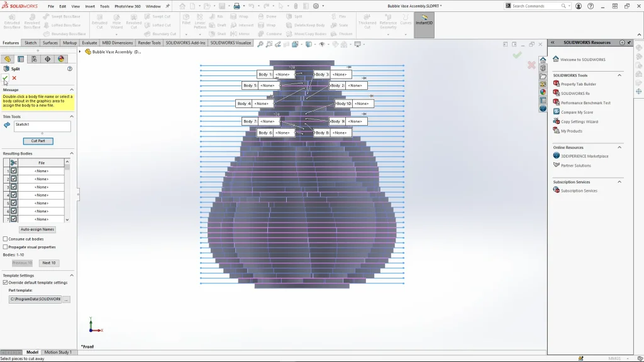
Task: Open the DisplayManager color ball tab
Action: (x=61, y=59)
